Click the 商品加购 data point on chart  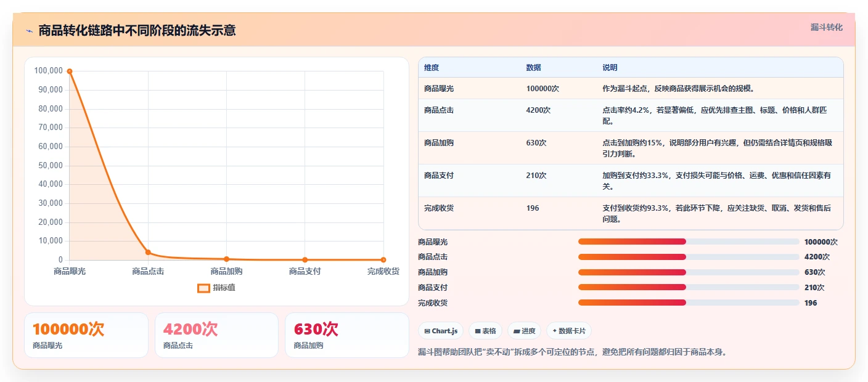pyautogui.click(x=226, y=259)
